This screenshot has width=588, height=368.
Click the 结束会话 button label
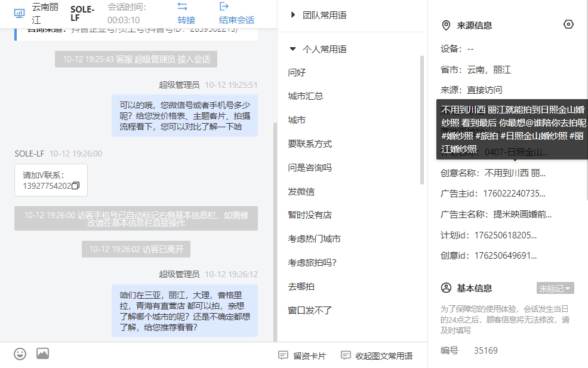pos(236,20)
